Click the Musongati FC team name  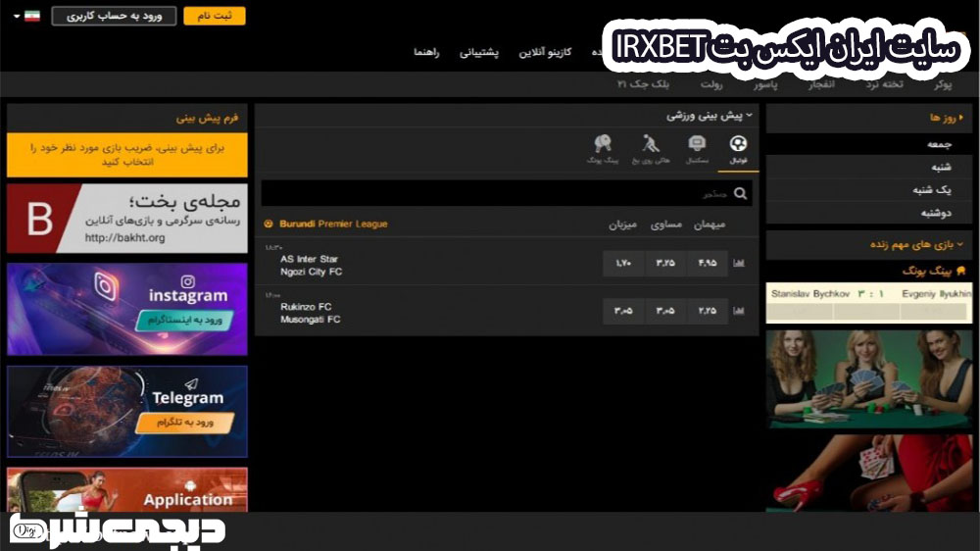[x=311, y=319]
